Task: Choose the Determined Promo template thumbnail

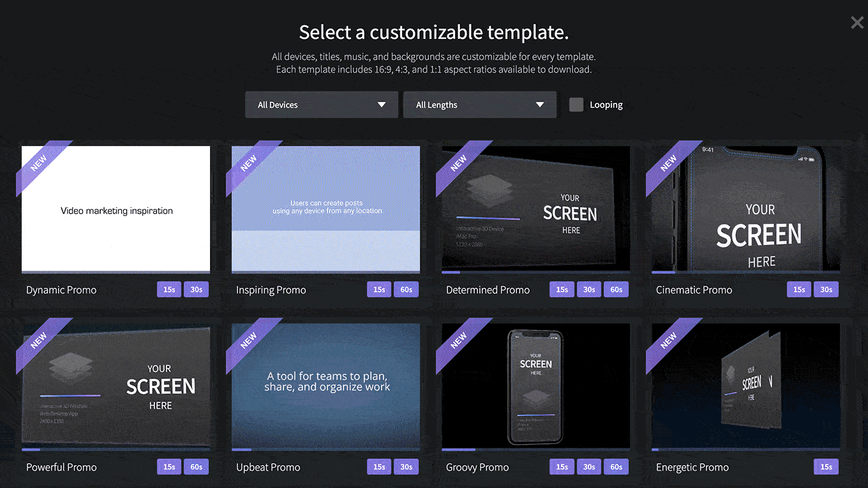Action: pos(535,209)
